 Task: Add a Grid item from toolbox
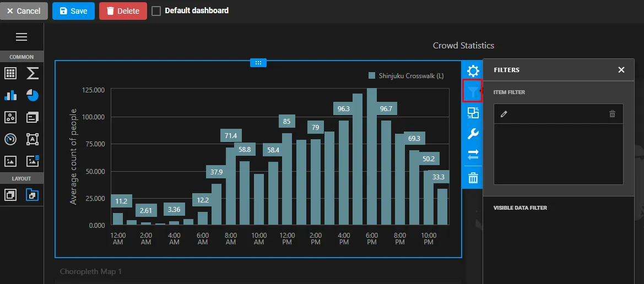[10, 73]
